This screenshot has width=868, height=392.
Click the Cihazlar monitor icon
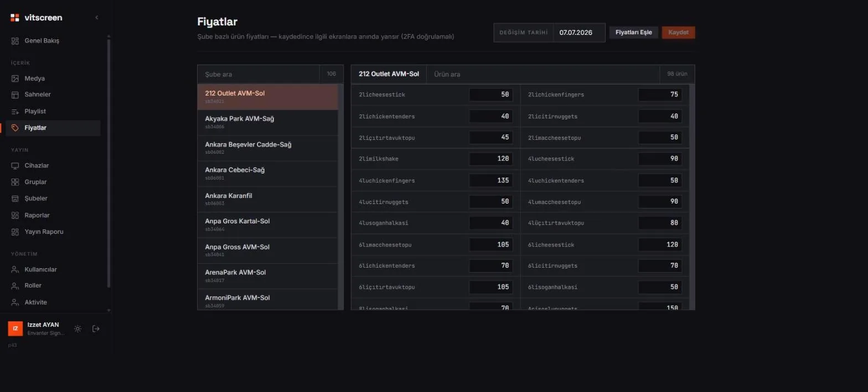[x=15, y=166]
